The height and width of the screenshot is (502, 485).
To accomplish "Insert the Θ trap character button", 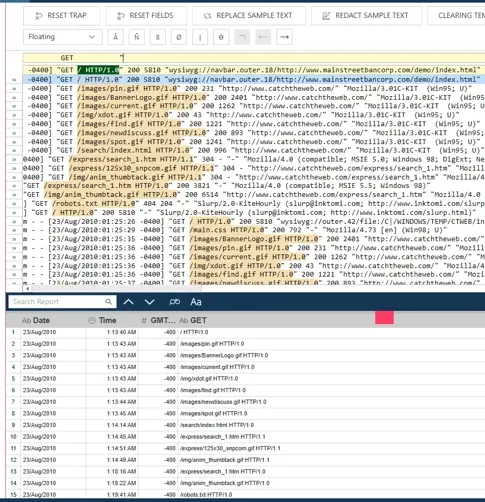I will [221, 37].
